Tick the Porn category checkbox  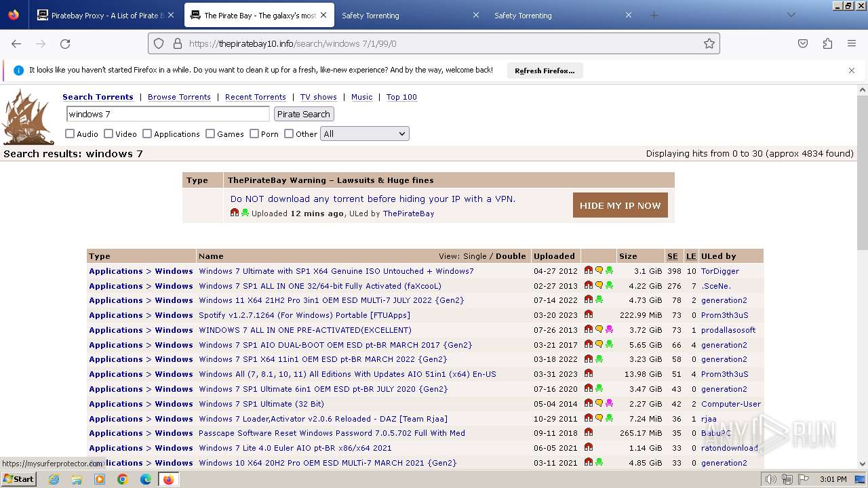coord(254,134)
